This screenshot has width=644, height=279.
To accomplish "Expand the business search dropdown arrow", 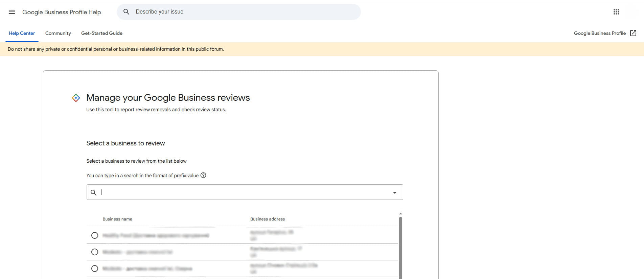I will 394,193.
